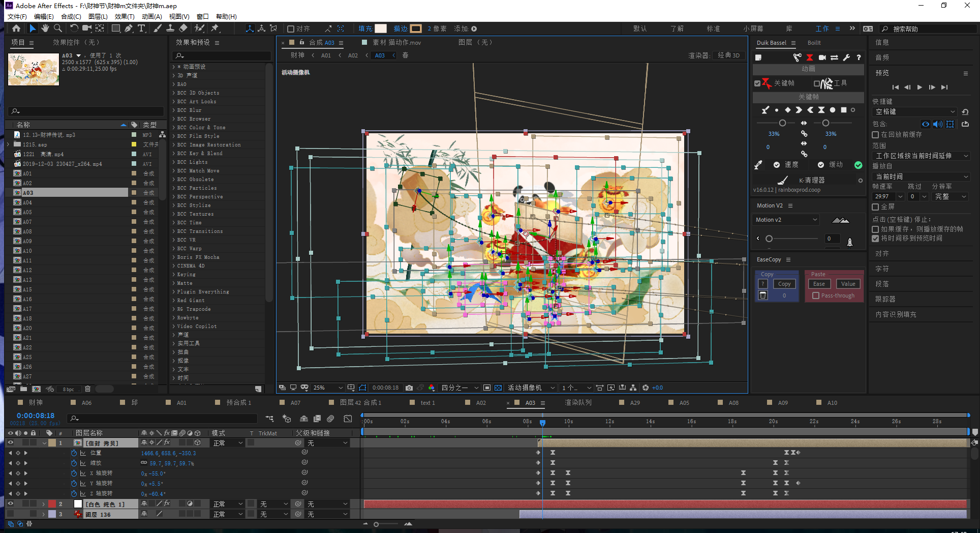Screen dimensions: 980x533
Task: Select the Rotation tool
Action: tap(74, 28)
